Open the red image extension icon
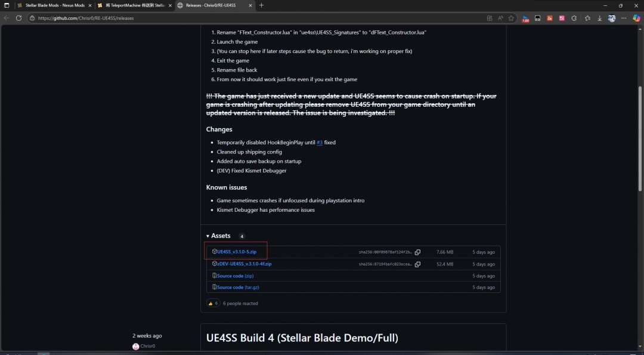 pyautogui.click(x=550, y=18)
